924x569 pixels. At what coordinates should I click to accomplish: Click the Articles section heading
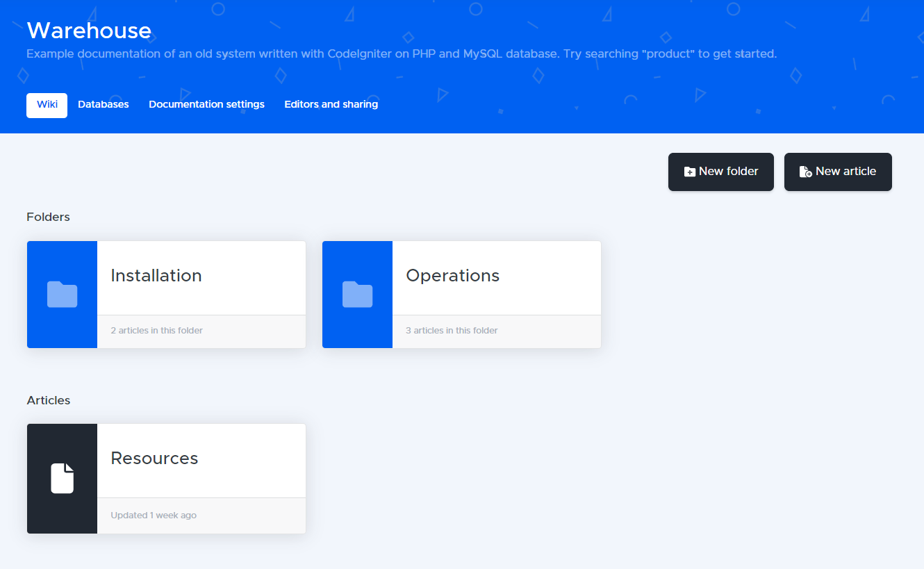point(49,401)
